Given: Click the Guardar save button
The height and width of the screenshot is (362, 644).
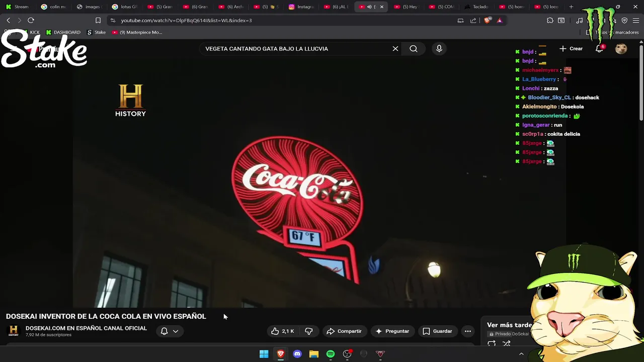Looking at the screenshot, I should [x=437, y=331].
